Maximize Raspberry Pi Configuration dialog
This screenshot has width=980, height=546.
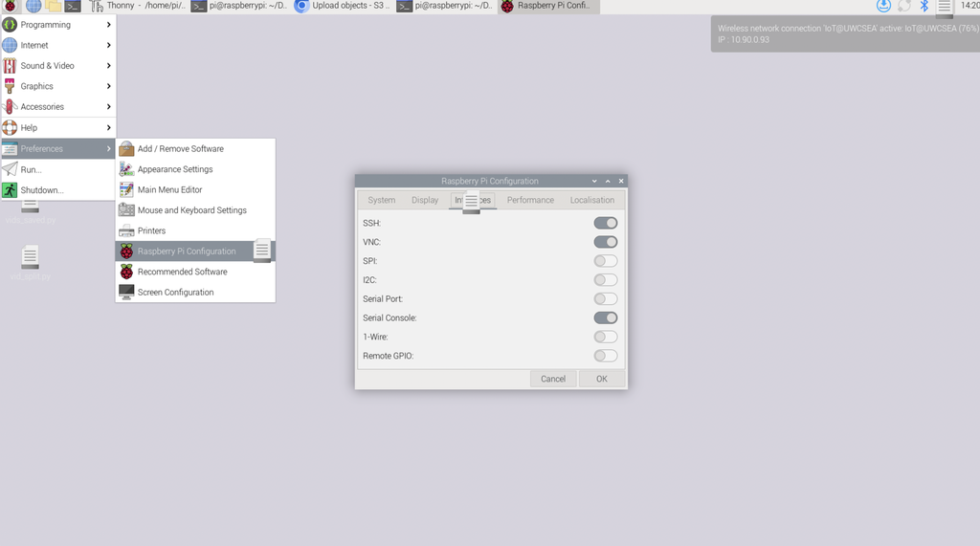pyautogui.click(x=608, y=181)
